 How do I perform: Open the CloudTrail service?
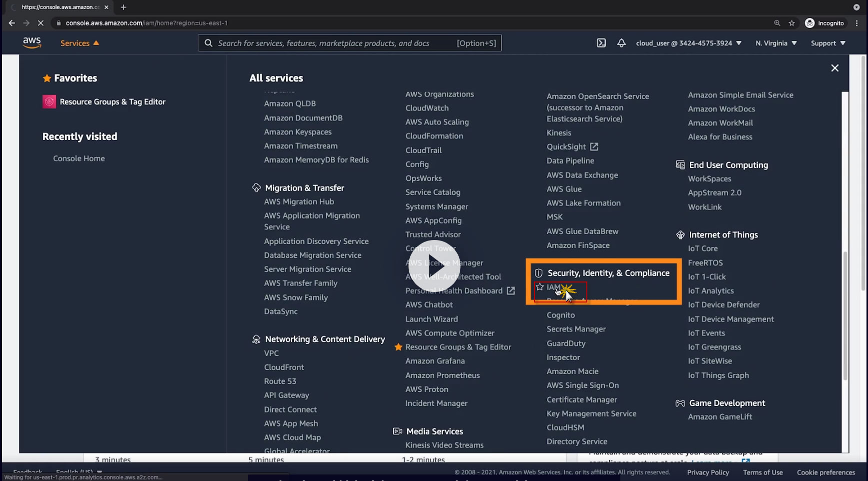click(x=423, y=150)
